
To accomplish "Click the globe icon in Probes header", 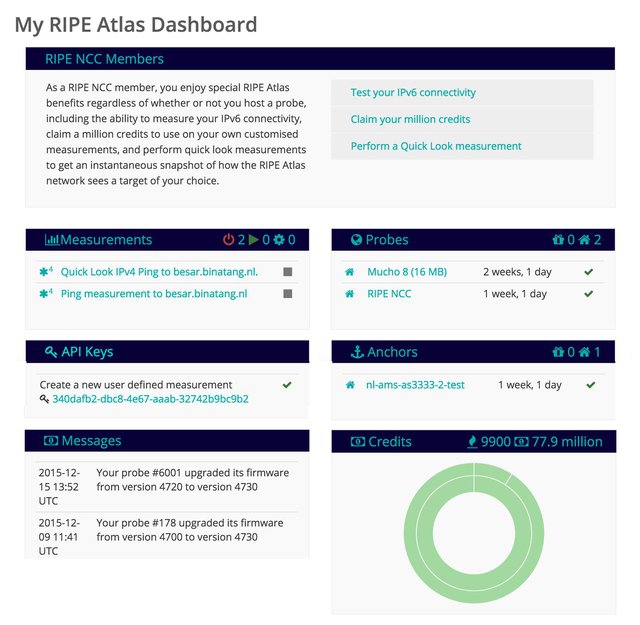I will pos(356,240).
